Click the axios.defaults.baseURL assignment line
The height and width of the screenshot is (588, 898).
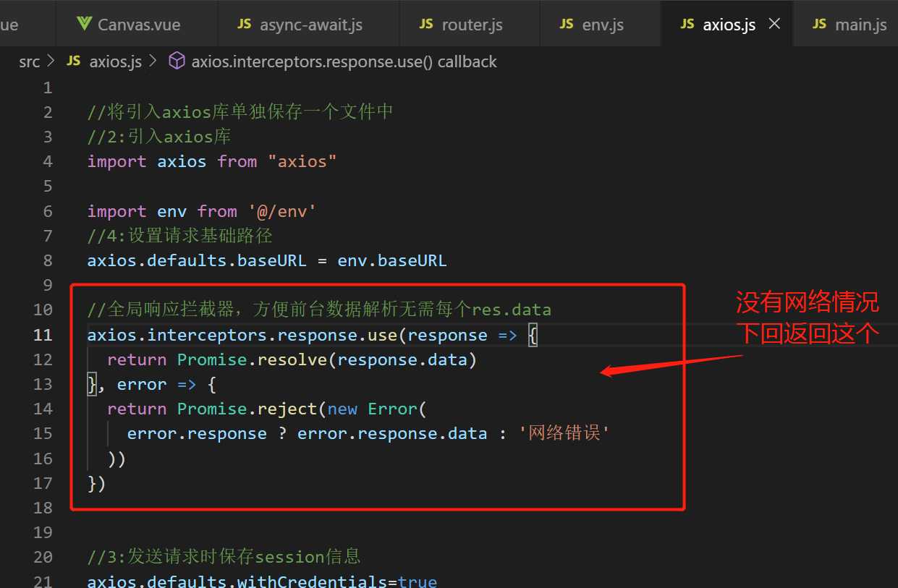[x=267, y=260]
